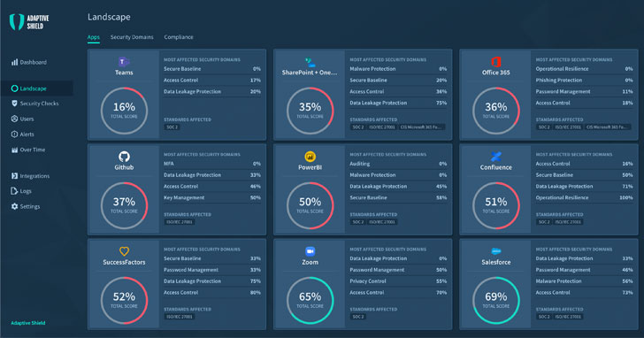The image size is (644, 338).
Task: Click the Github octocat icon
Action: (124, 157)
